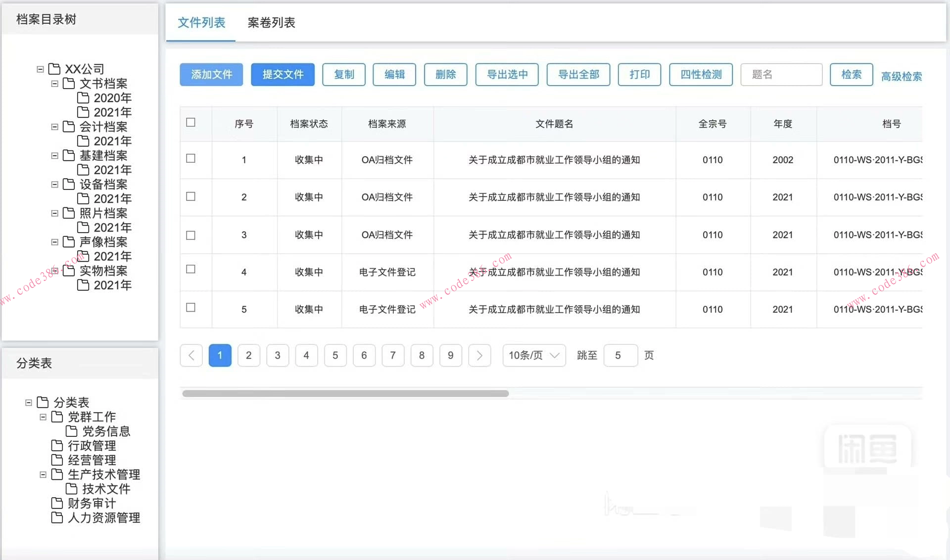Check the checkbox for row 2
Image resolution: width=950 pixels, height=560 pixels.
[190, 196]
